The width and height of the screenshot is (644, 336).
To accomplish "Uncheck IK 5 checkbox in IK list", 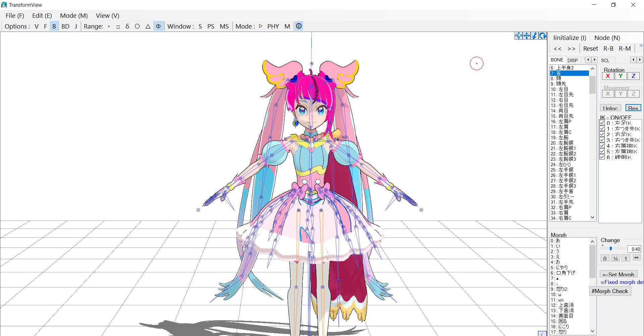I will (x=602, y=151).
